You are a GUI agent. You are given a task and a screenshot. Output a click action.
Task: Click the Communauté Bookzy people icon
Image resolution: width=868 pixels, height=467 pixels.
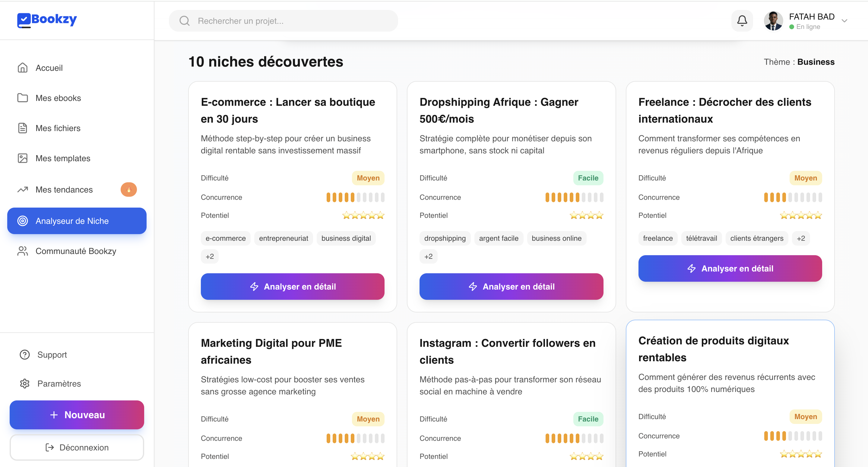tap(23, 251)
